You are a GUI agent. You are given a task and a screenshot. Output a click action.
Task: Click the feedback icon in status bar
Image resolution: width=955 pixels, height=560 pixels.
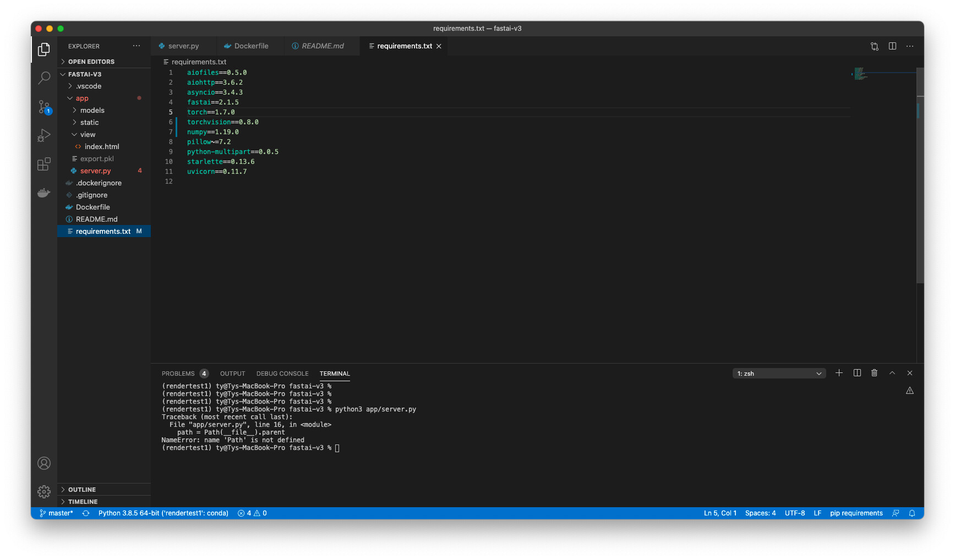[x=896, y=513]
